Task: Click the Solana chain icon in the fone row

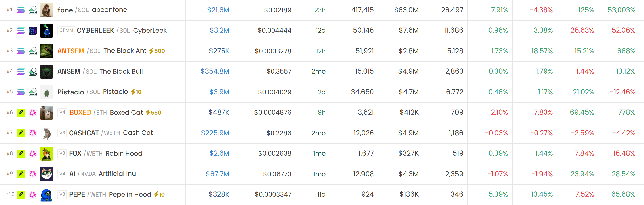Action: coord(21,10)
